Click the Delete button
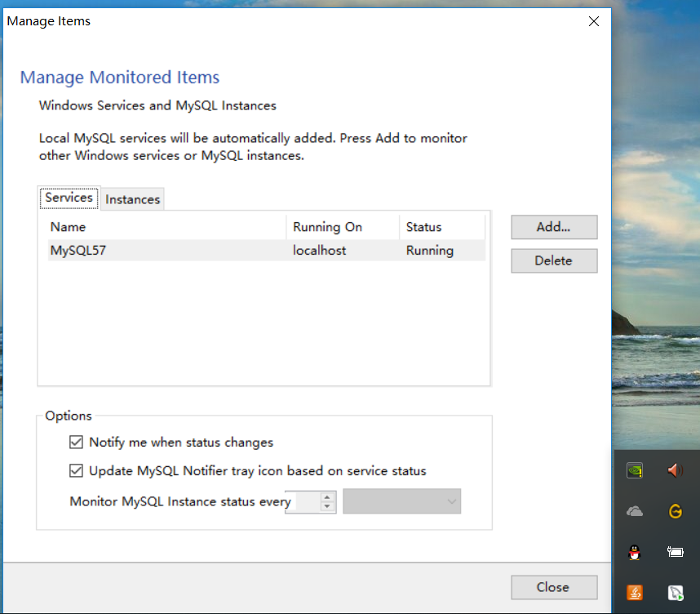700x614 pixels. (x=554, y=260)
